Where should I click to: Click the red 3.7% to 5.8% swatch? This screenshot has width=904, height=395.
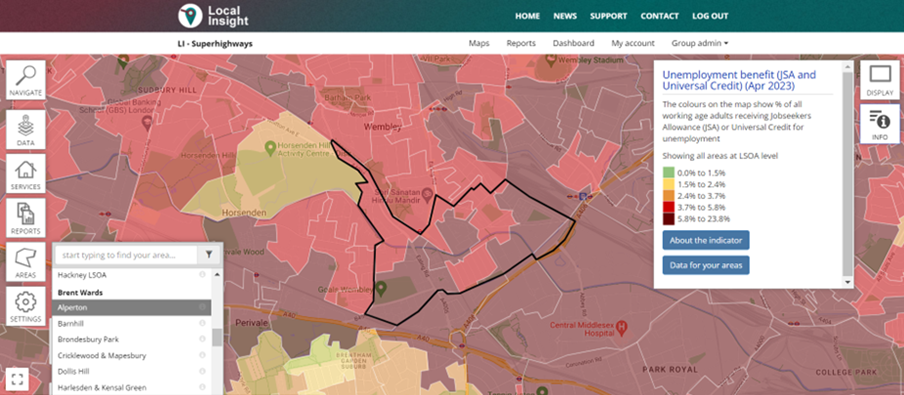click(x=668, y=207)
